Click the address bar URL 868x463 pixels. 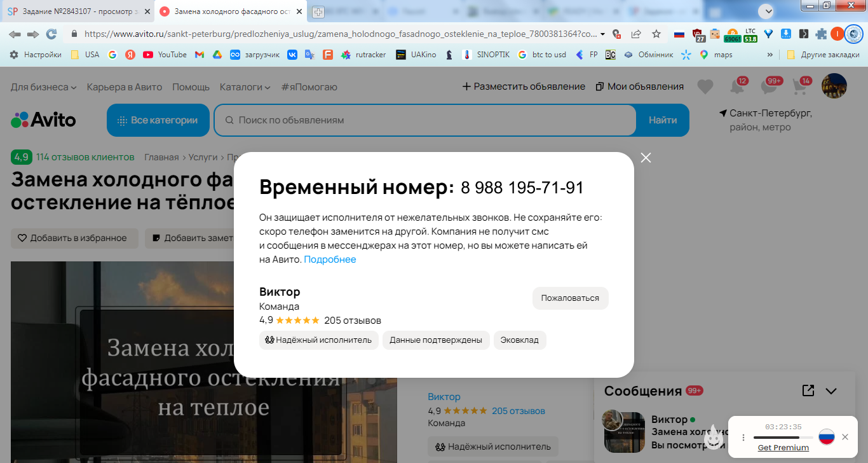[340, 34]
